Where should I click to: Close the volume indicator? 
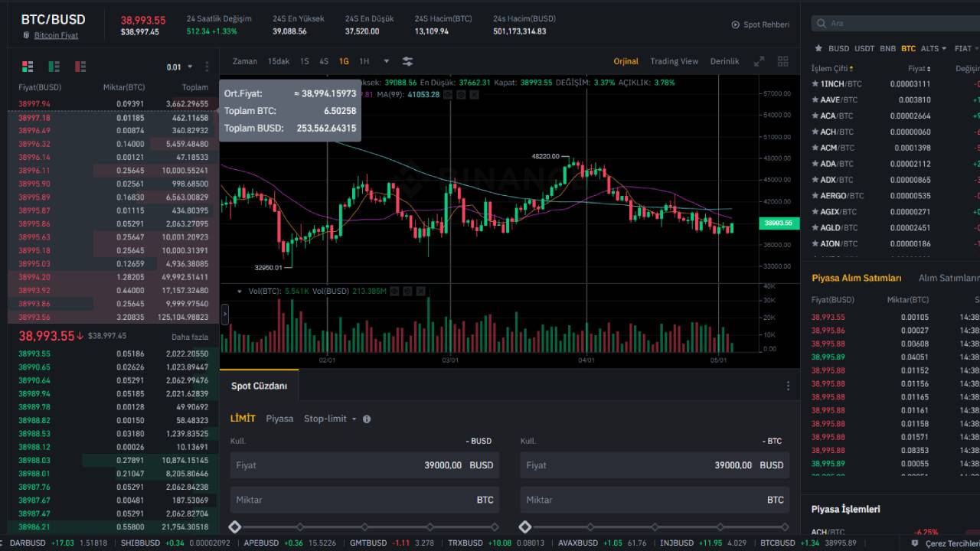(420, 291)
